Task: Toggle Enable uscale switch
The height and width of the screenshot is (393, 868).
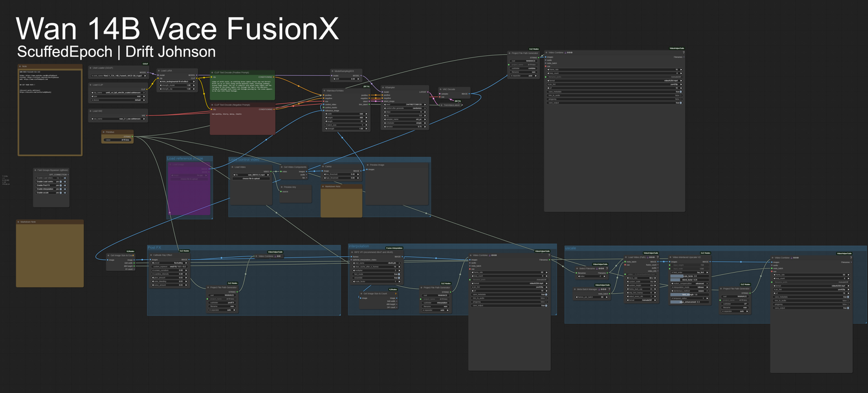Action: click(61, 193)
